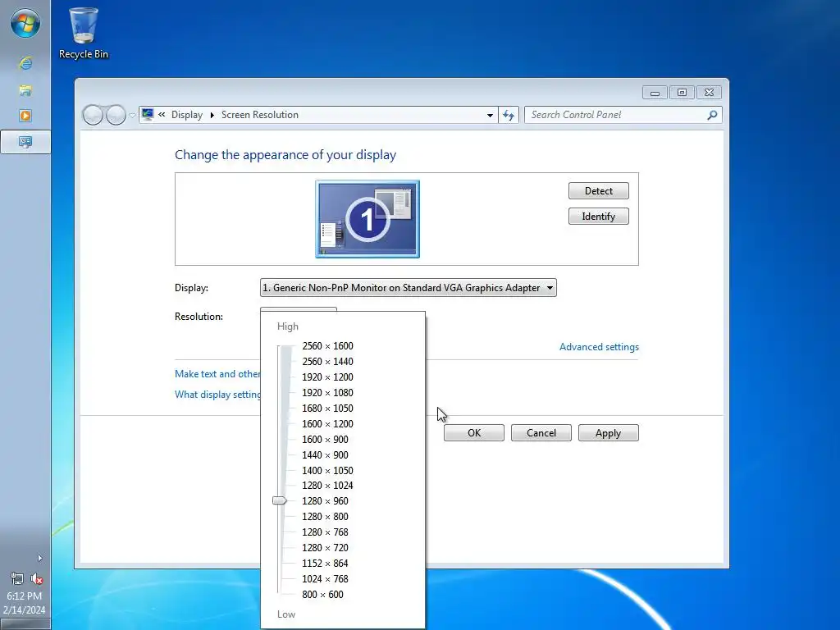Choose 1280 × 800 resolution
This screenshot has height=630, width=840.
point(325,517)
